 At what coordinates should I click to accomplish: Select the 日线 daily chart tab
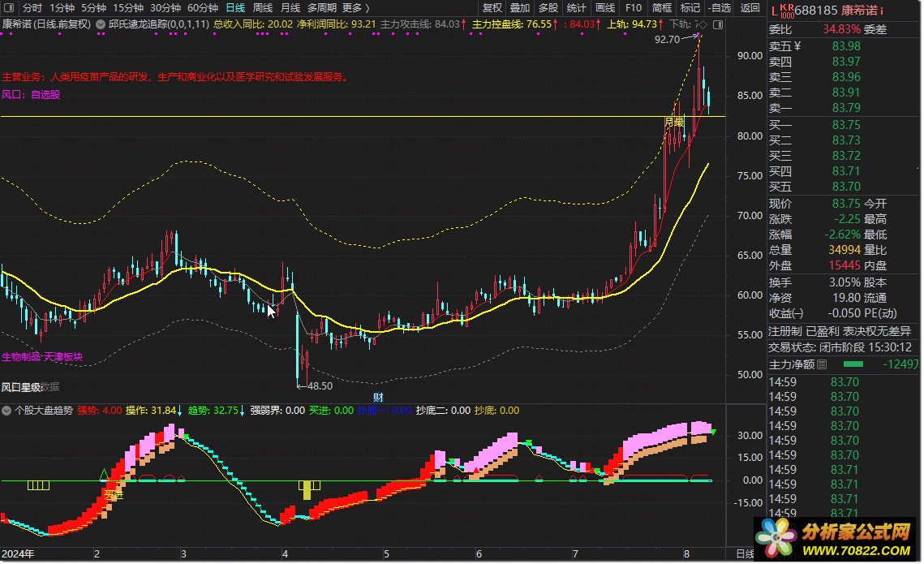236,7
